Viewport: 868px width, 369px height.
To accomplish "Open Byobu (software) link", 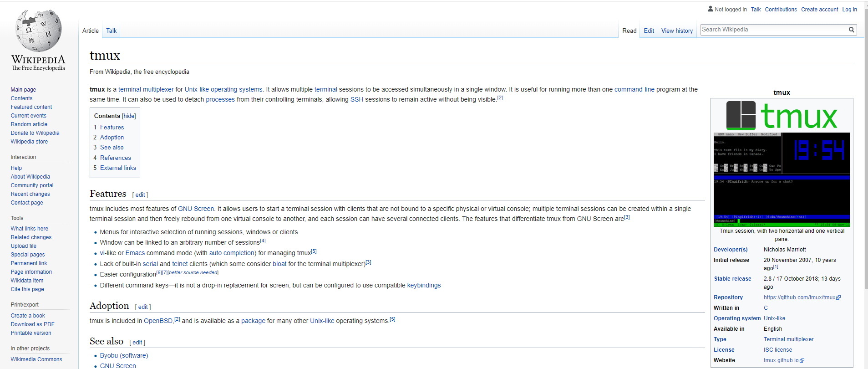I will coord(124,356).
